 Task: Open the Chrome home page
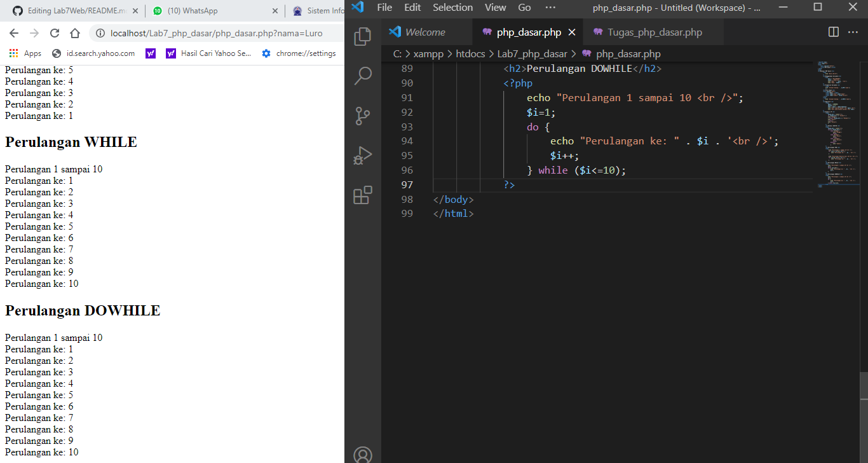(75, 33)
